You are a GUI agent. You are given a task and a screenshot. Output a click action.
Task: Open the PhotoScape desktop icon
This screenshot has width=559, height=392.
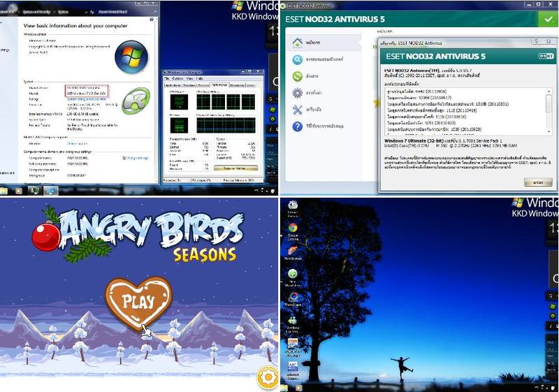coord(293,299)
